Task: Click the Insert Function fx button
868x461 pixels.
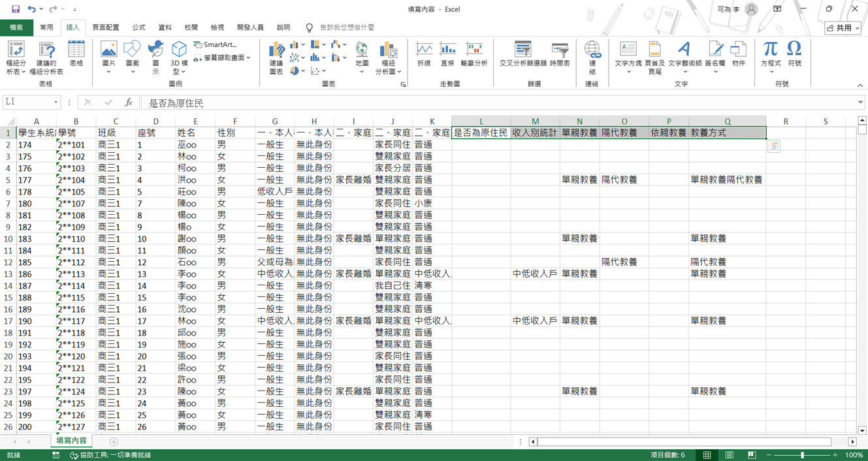Action: [129, 103]
